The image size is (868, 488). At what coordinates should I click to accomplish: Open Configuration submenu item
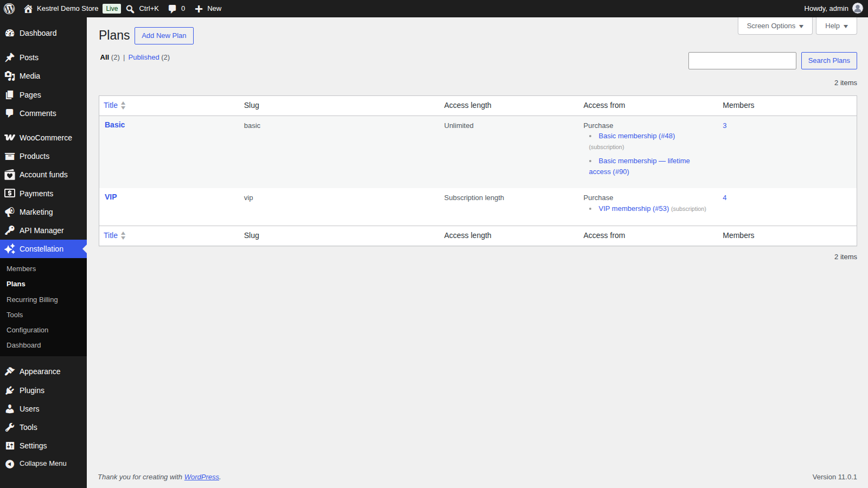27,330
